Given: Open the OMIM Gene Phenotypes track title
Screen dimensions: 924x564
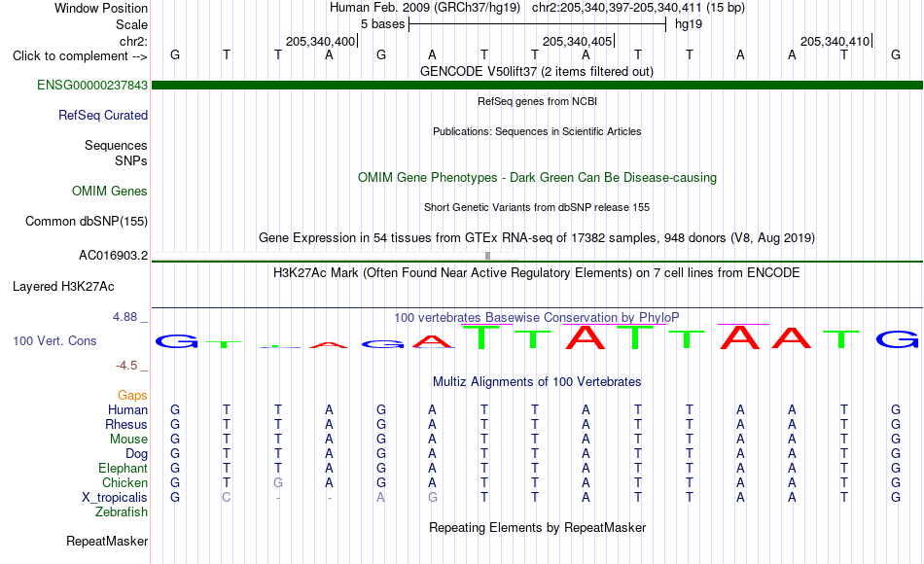Looking at the screenshot, I should (x=537, y=177).
